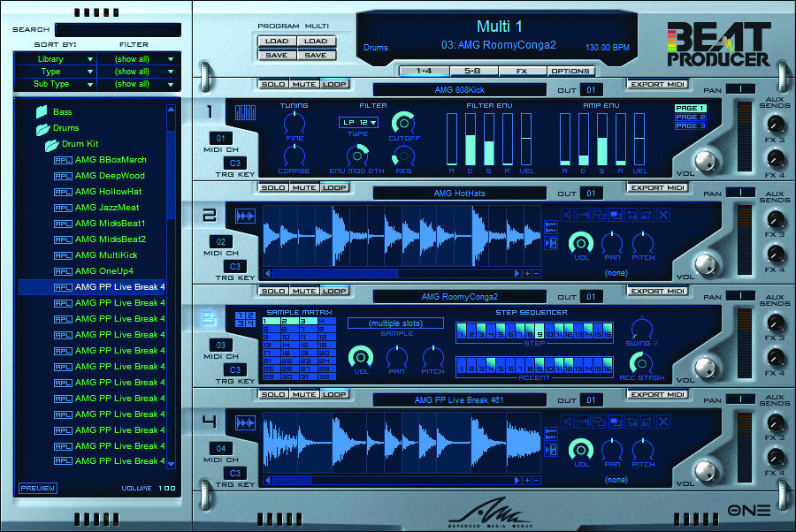Toggle Loop on slot 1

[334, 84]
